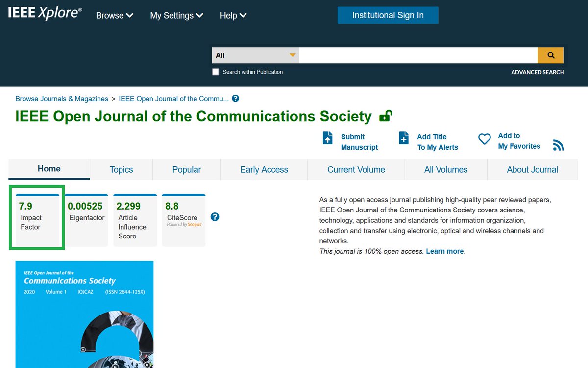
Task: View the All Volumes tab
Action: point(446,170)
